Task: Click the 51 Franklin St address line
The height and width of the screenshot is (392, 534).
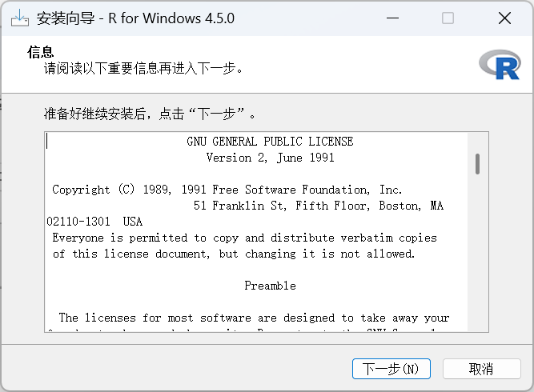Action: pos(319,206)
